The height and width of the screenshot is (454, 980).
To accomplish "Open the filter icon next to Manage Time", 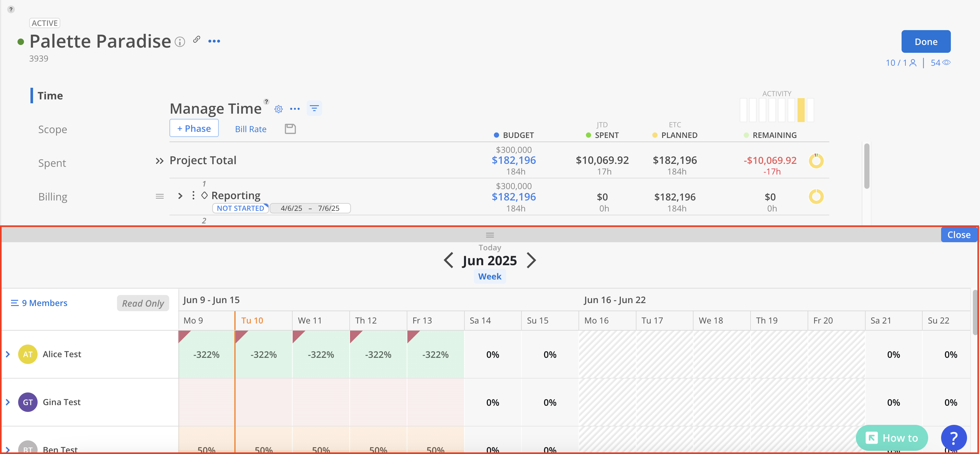I will coord(314,109).
